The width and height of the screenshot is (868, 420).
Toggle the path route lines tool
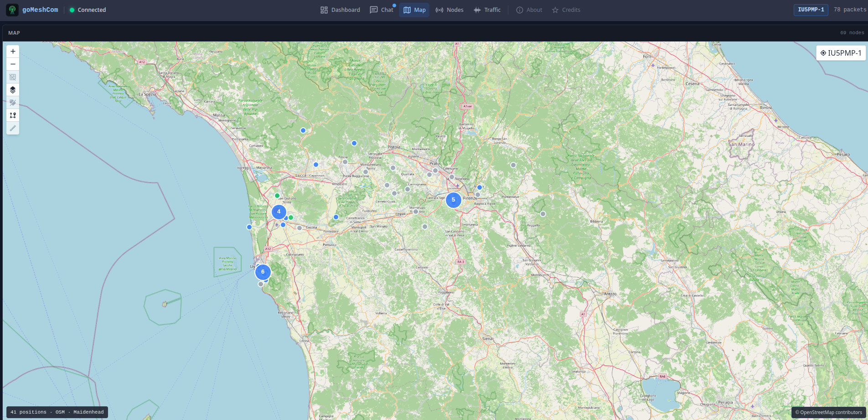point(13,115)
